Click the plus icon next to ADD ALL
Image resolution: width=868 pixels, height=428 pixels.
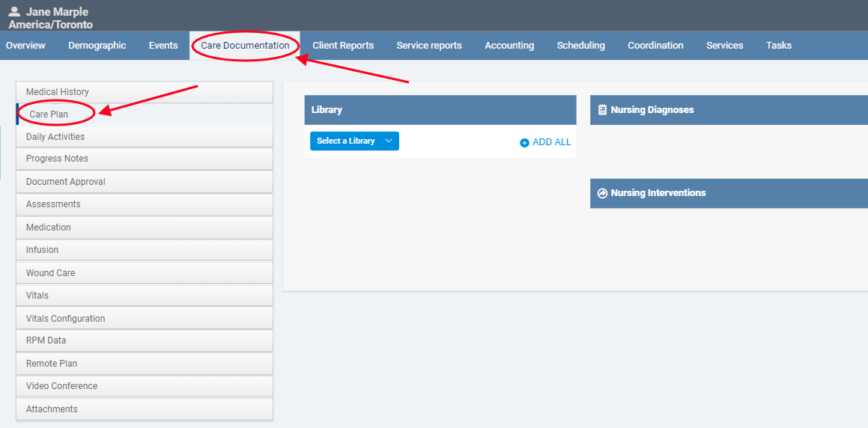(524, 142)
